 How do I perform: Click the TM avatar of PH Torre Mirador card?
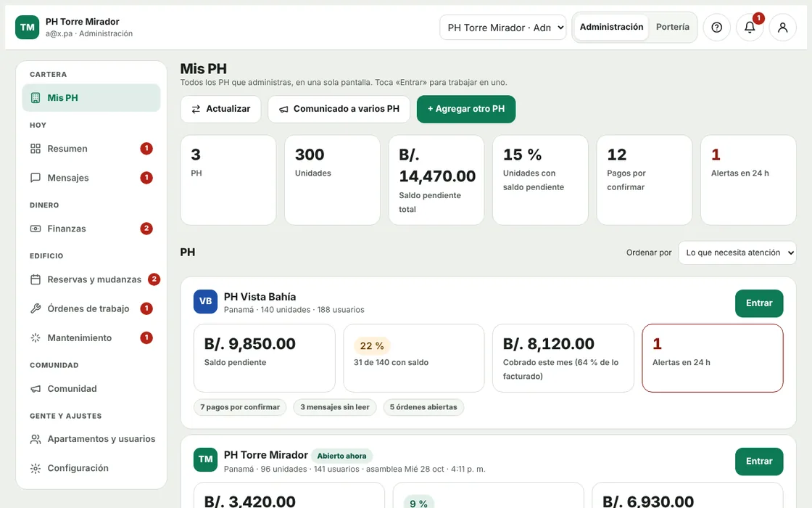pos(206,459)
